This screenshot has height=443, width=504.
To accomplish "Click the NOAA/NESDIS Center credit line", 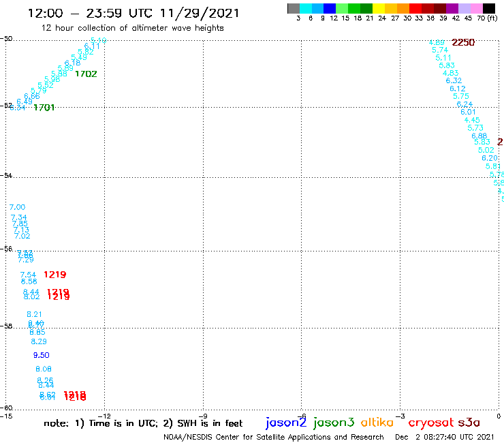I will click(274, 437).
